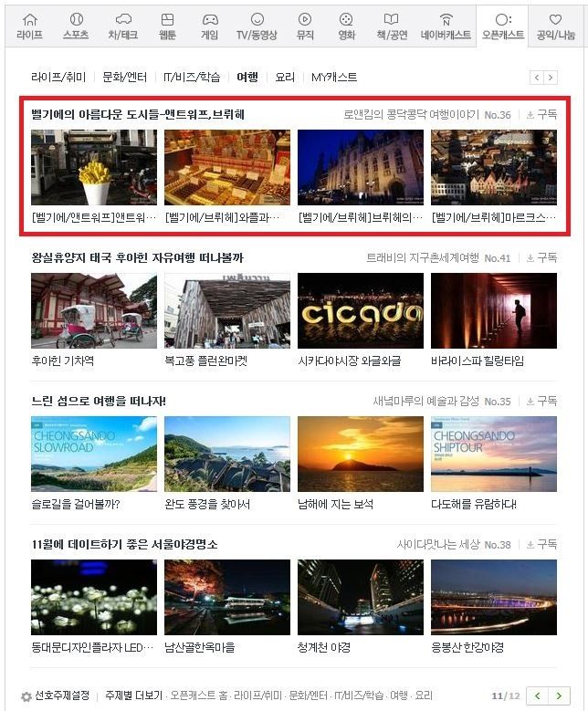The height and width of the screenshot is (711, 588).
Task: Open the 영화 film reel icon tab
Action: [x=346, y=26]
